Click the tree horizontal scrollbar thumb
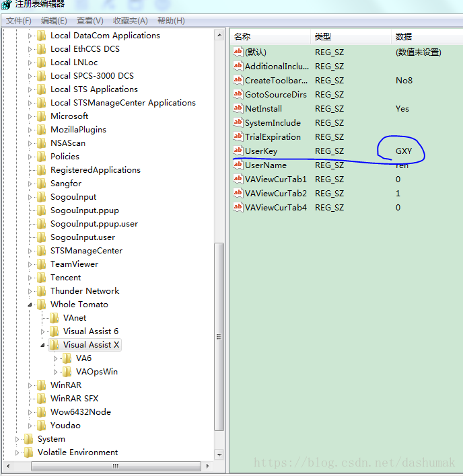This screenshot has width=463, height=476. (x=116, y=466)
